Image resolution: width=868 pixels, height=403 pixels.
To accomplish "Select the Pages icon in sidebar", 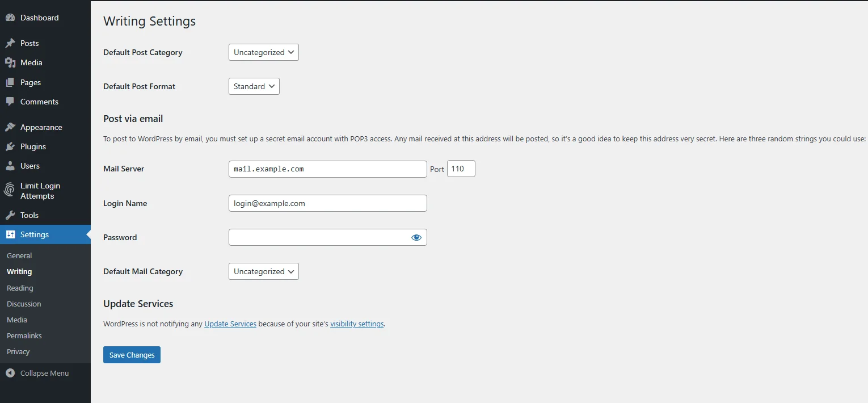I will 10,82.
